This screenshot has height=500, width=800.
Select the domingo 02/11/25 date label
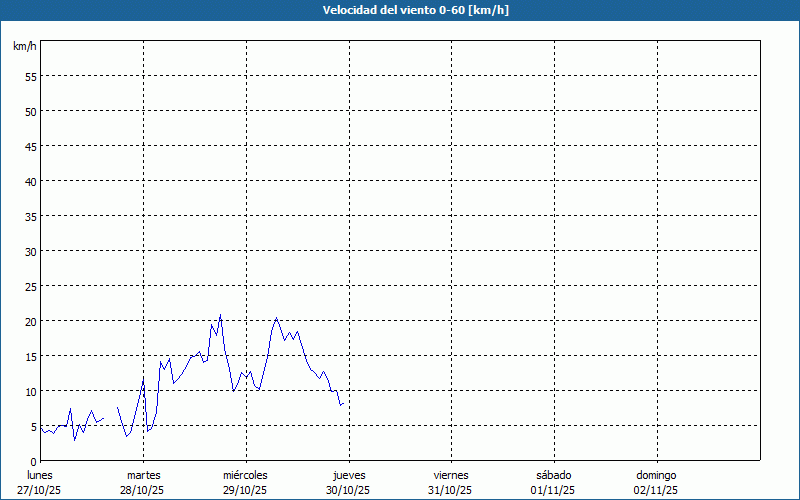(655, 482)
